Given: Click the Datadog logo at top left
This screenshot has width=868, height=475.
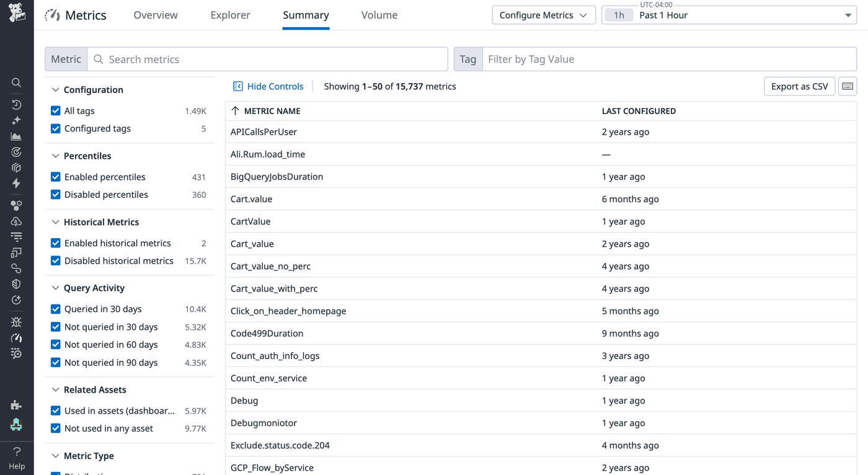Looking at the screenshot, I should click(x=15, y=12).
